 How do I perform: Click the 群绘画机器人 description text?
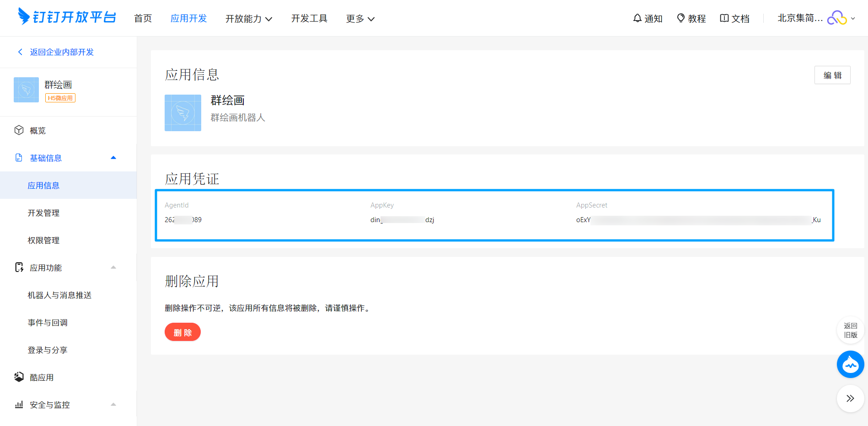click(238, 117)
